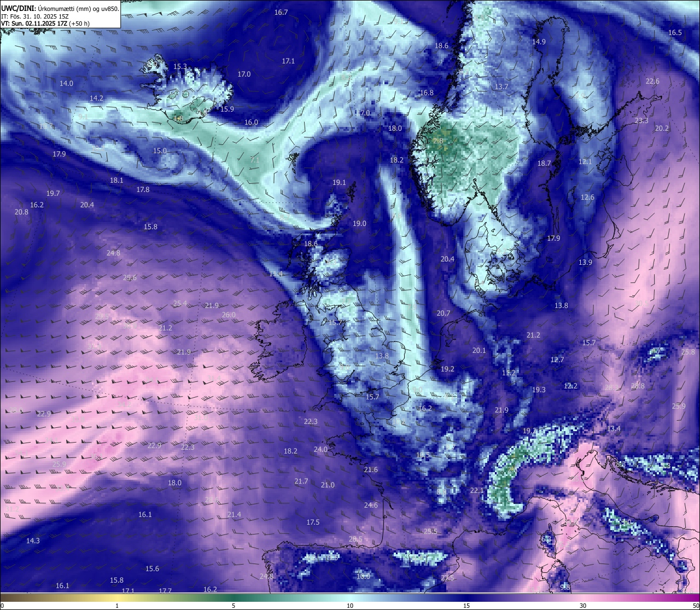
Task: Click the map value '13.4'
Action: tap(614, 428)
